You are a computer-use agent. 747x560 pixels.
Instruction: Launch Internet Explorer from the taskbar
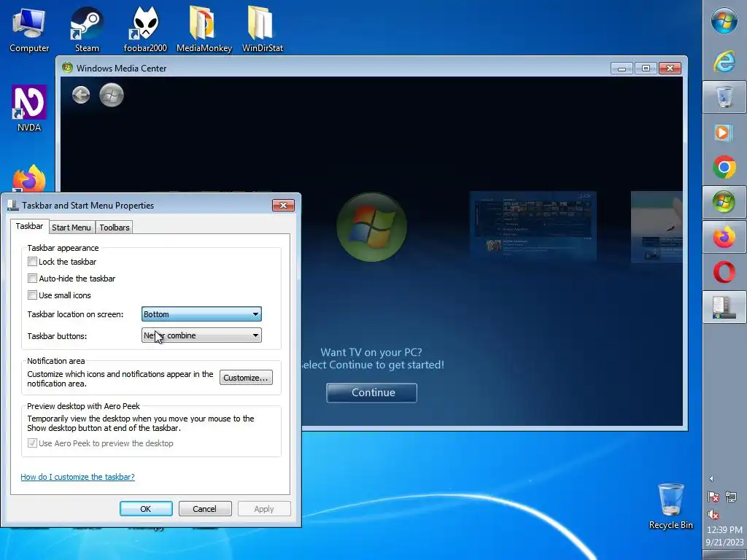point(724,61)
